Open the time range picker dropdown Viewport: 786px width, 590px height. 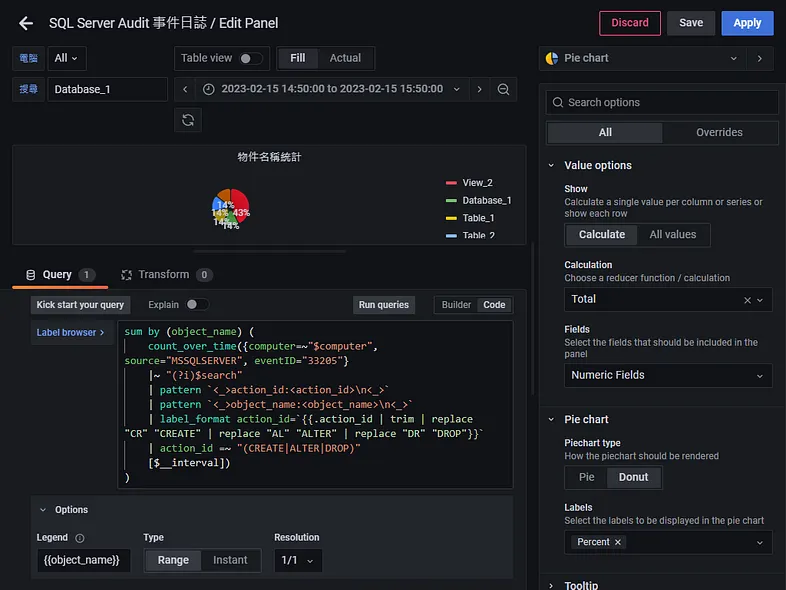click(331, 89)
